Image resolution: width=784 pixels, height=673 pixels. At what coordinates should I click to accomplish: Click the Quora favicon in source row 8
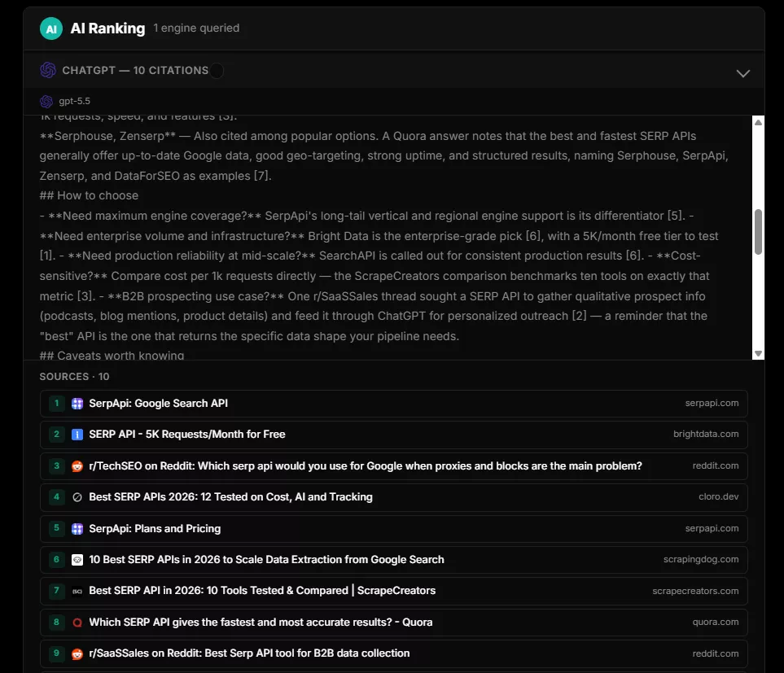tap(77, 623)
